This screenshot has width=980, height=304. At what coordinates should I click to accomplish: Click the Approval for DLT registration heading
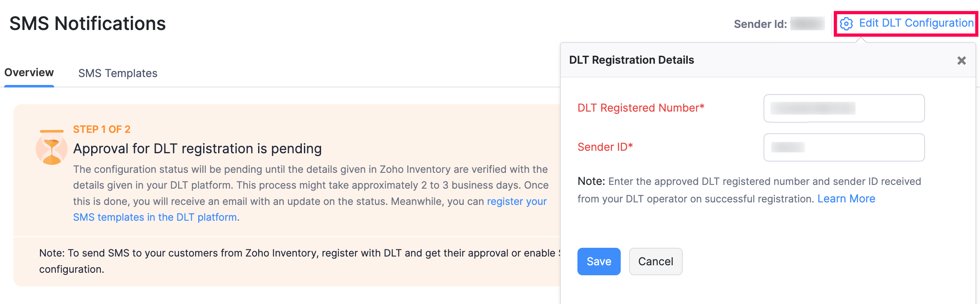197,149
